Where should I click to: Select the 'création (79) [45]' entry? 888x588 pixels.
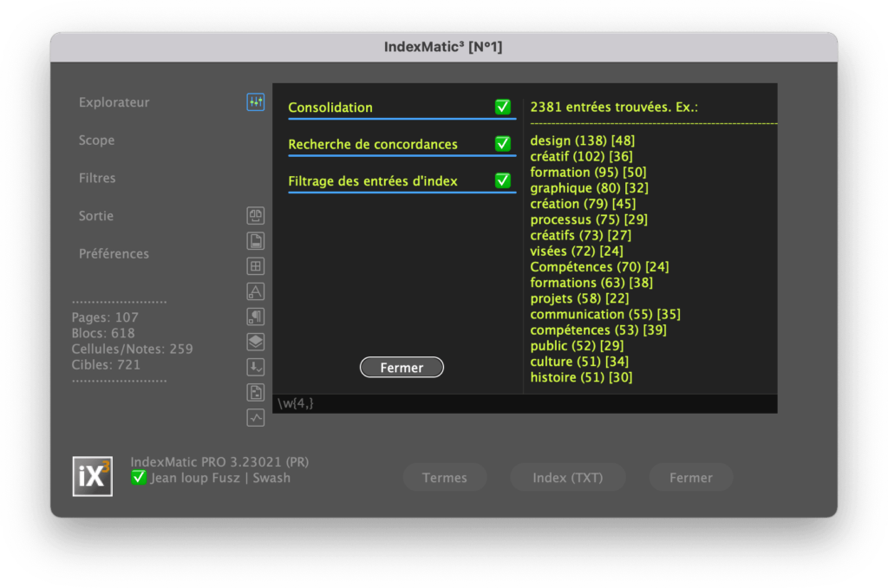(x=583, y=204)
